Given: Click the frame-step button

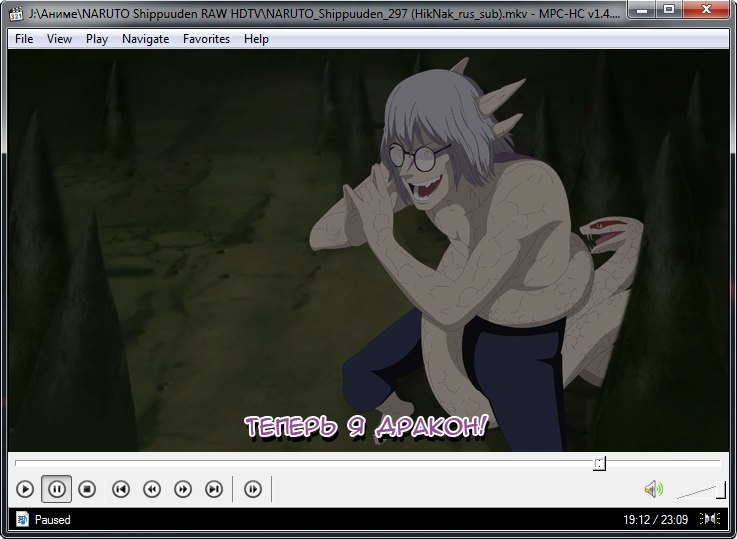Looking at the screenshot, I should coord(253,489).
